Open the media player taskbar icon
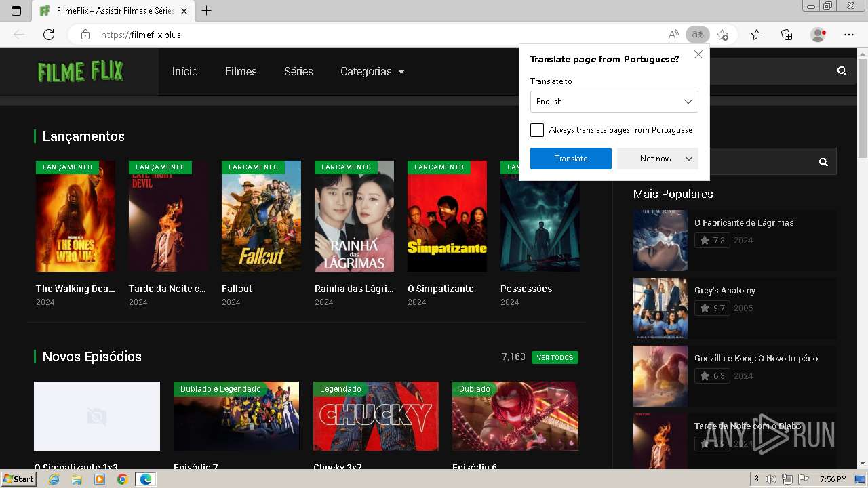Screen dimensions: 868x488 pos(100,479)
